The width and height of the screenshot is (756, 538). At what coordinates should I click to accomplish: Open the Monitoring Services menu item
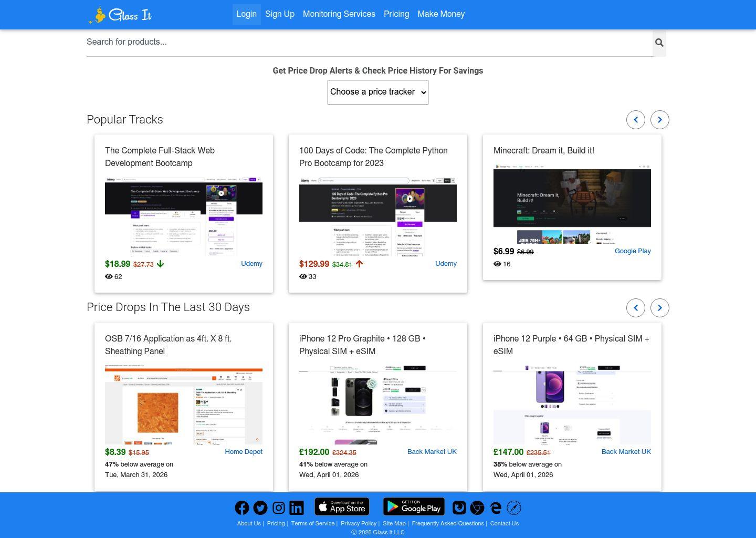click(x=339, y=14)
